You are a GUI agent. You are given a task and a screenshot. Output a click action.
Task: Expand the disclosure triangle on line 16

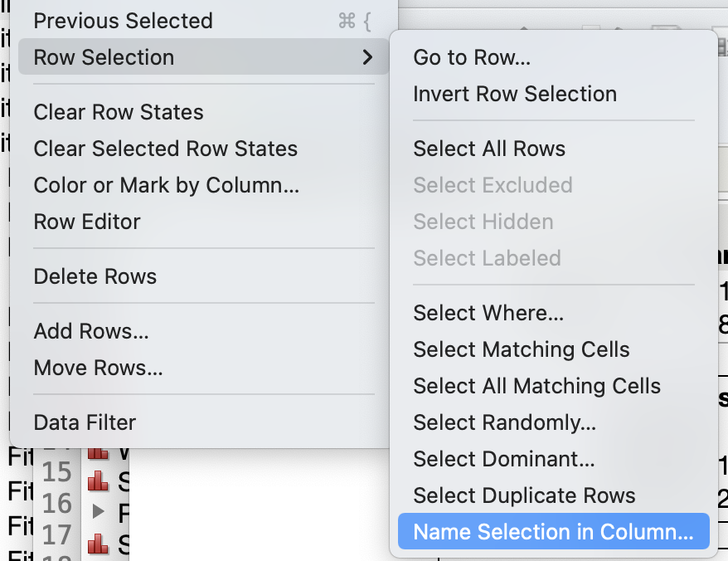[x=99, y=511]
